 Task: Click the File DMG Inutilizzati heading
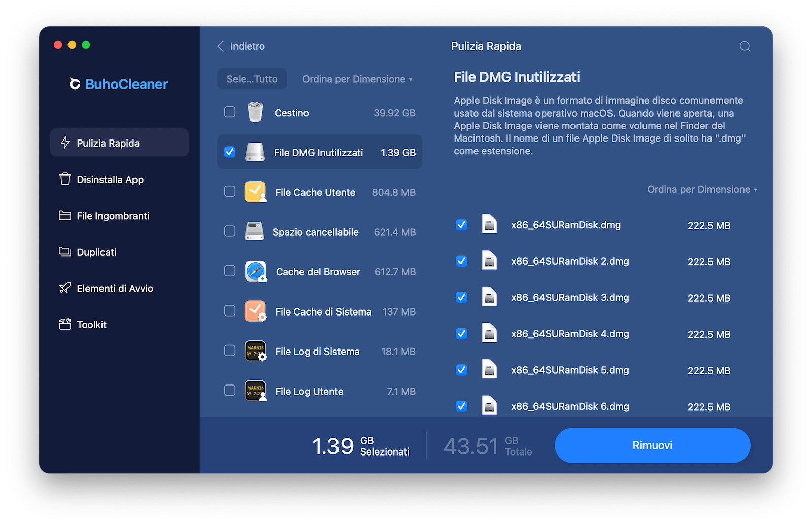point(517,77)
